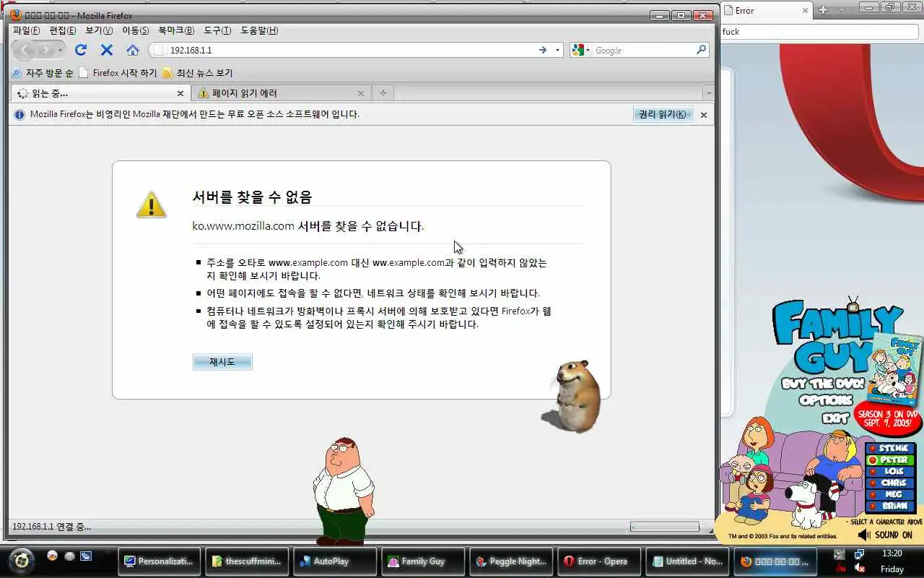Image resolution: width=924 pixels, height=578 pixels.
Task: Switch to Peggle Nights taskbar button
Action: click(512, 561)
